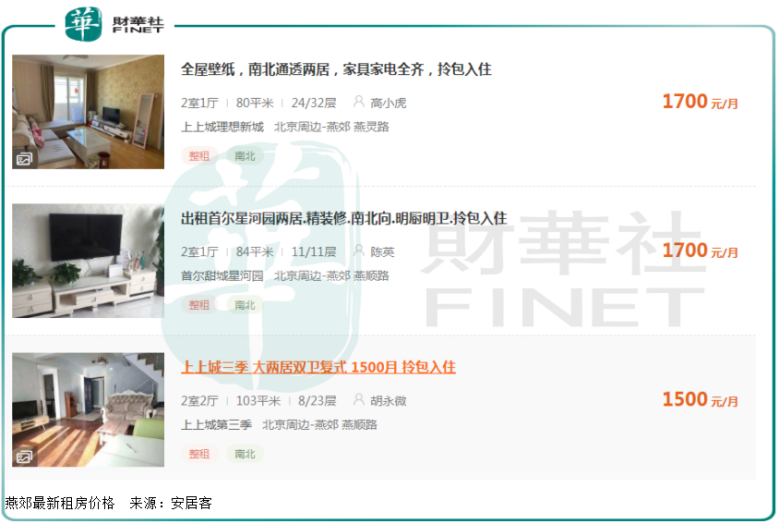Screen dimensions: 778x530
Task: Open the living room thumbnail of 上上城理想新城 listing
Action: [x=88, y=112]
